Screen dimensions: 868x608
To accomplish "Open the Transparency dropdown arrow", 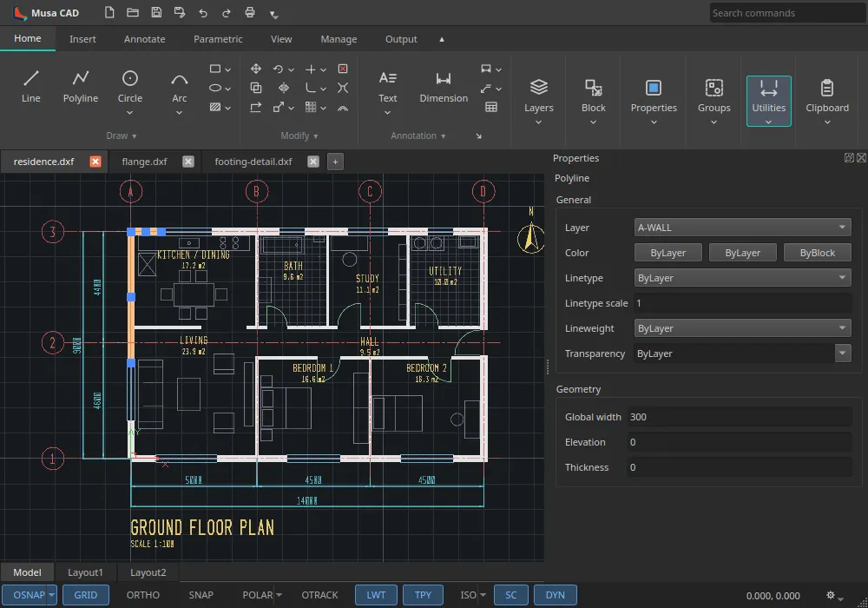I will click(843, 354).
